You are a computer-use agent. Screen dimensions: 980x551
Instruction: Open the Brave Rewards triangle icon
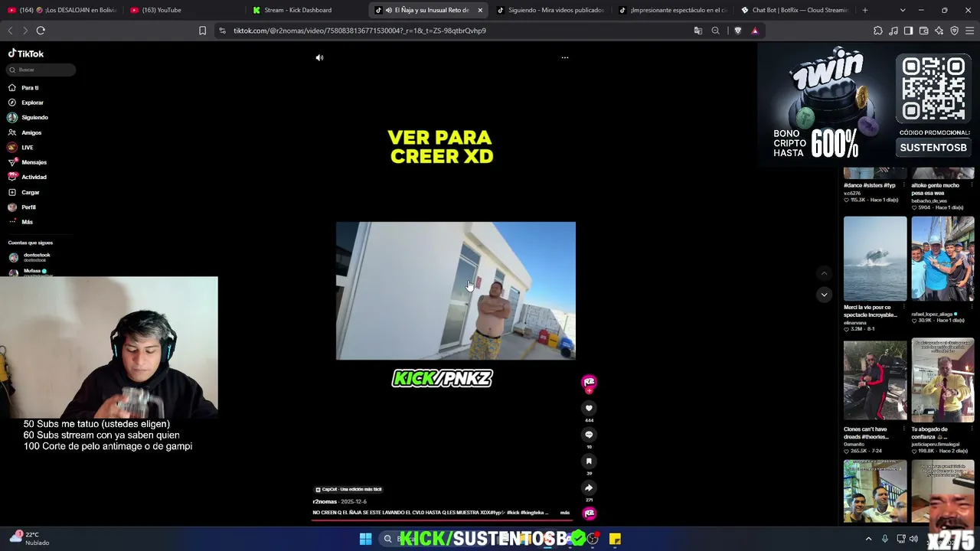tap(755, 31)
